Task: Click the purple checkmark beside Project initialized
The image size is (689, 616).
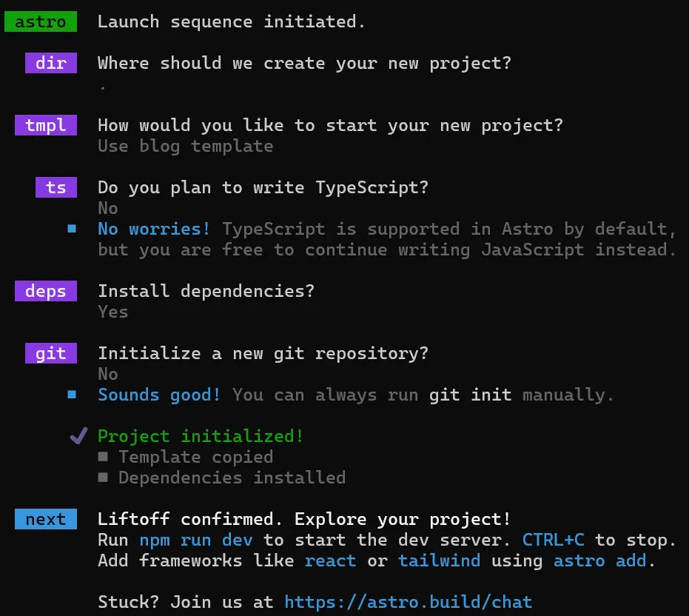Action: 78,436
